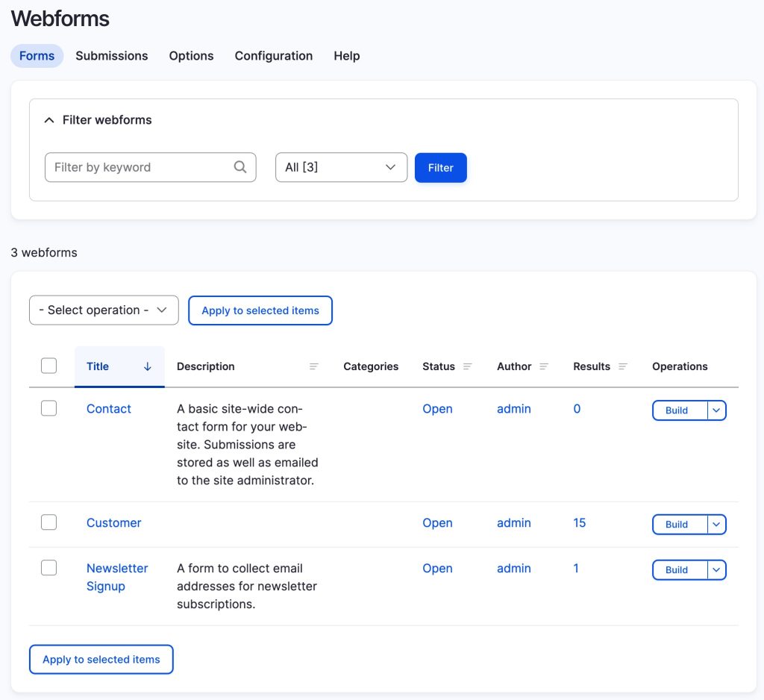This screenshot has width=764, height=700.
Task: Click the Status column sort icon
Action: click(467, 366)
